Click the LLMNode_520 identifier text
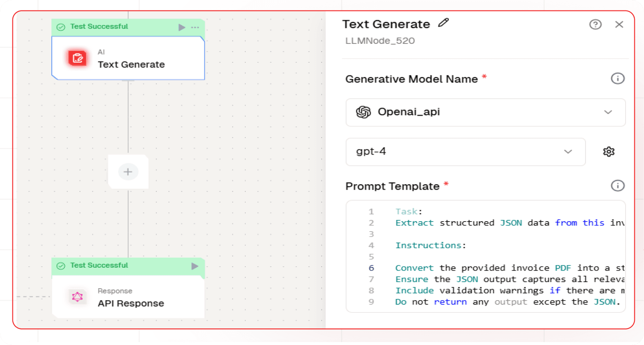 pos(380,41)
